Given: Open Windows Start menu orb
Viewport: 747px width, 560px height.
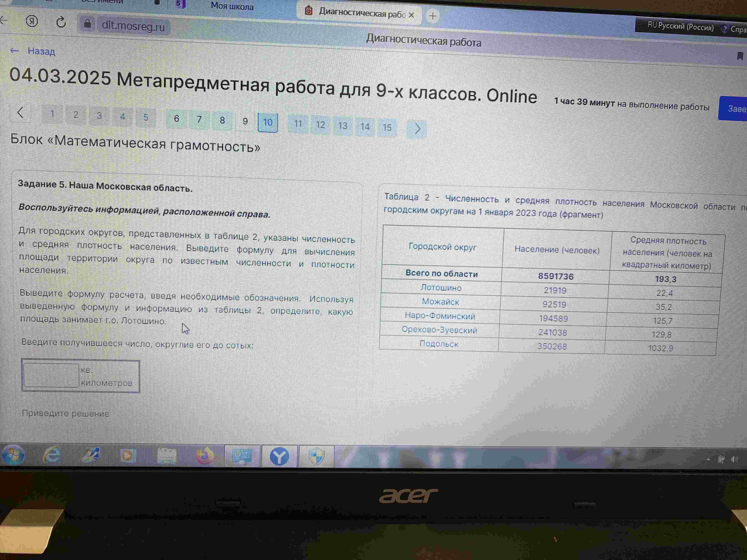Looking at the screenshot, I should coord(13,455).
